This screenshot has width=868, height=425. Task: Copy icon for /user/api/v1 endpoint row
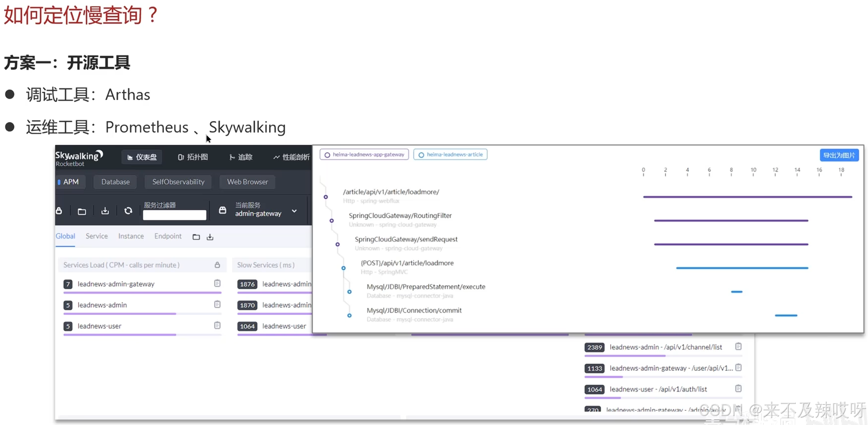(738, 368)
